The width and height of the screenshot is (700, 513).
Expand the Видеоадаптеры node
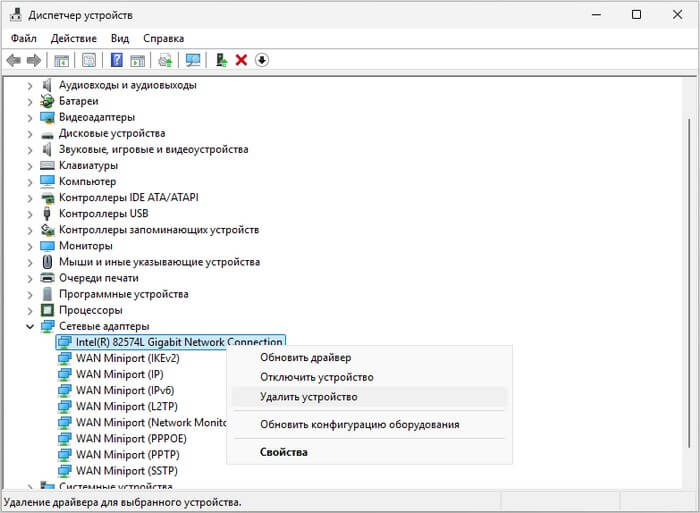30,117
